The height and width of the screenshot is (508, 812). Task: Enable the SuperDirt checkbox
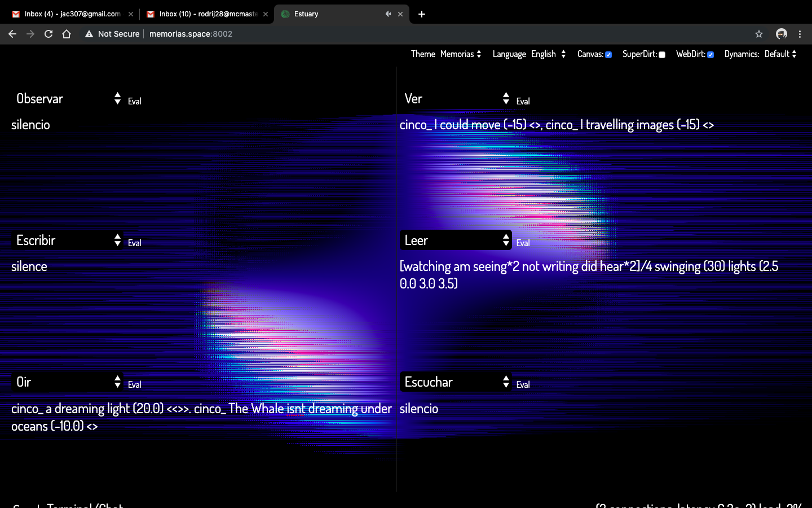662,55
